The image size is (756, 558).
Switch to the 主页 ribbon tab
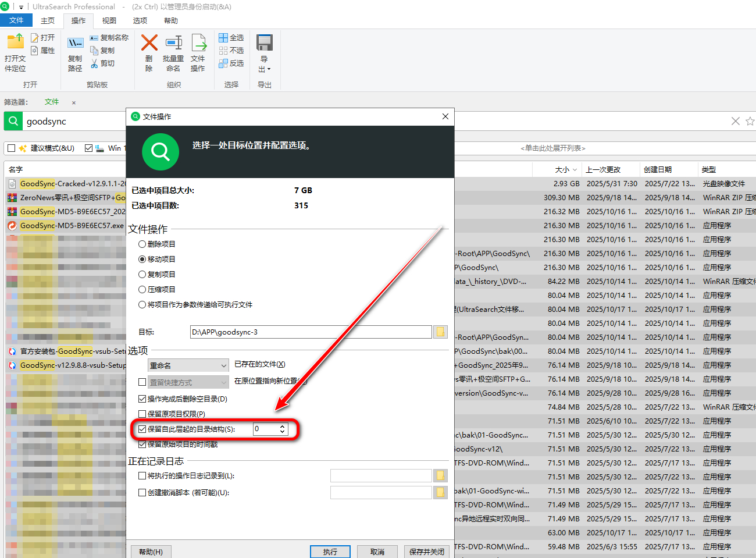coord(48,20)
